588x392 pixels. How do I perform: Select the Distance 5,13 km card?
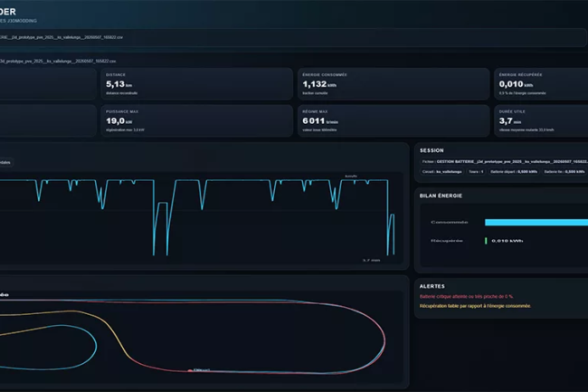(197, 83)
